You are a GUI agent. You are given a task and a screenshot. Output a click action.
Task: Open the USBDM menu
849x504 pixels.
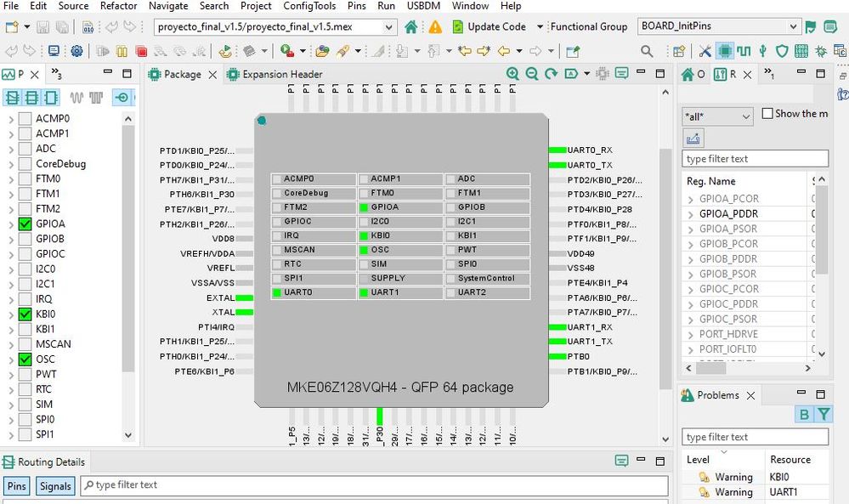[423, 6]
